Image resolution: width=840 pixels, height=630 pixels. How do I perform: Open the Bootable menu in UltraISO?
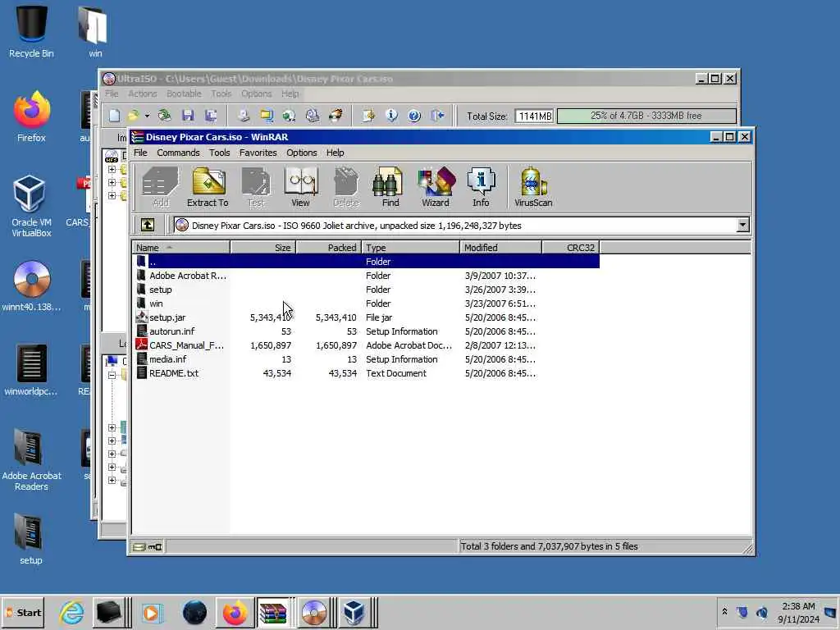tap(184, 94)
